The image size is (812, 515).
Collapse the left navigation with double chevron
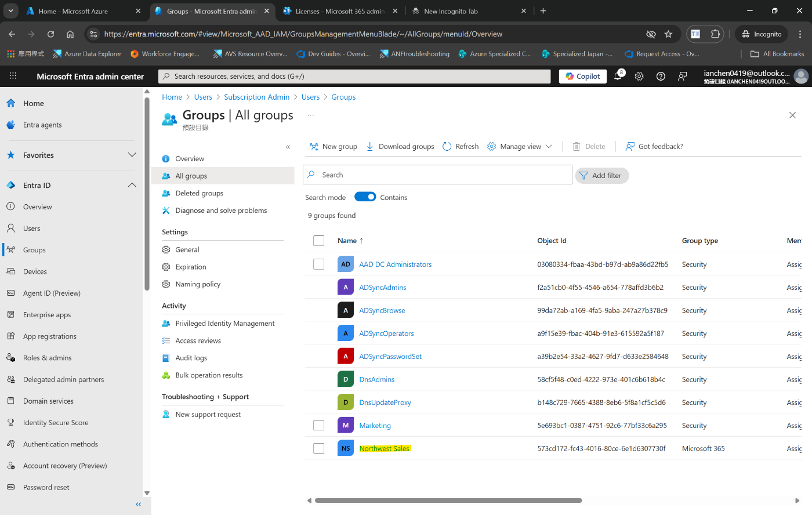pos(138,505)
